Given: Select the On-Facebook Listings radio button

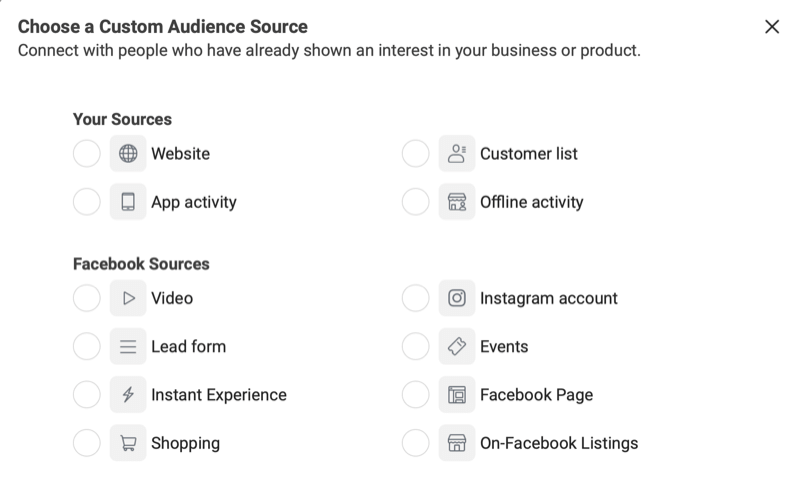Looking at the screenshot, I should 415,443.
